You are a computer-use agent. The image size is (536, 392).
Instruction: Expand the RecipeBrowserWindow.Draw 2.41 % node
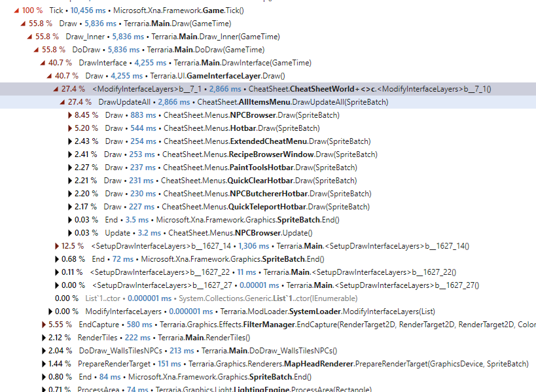(70, 154)
